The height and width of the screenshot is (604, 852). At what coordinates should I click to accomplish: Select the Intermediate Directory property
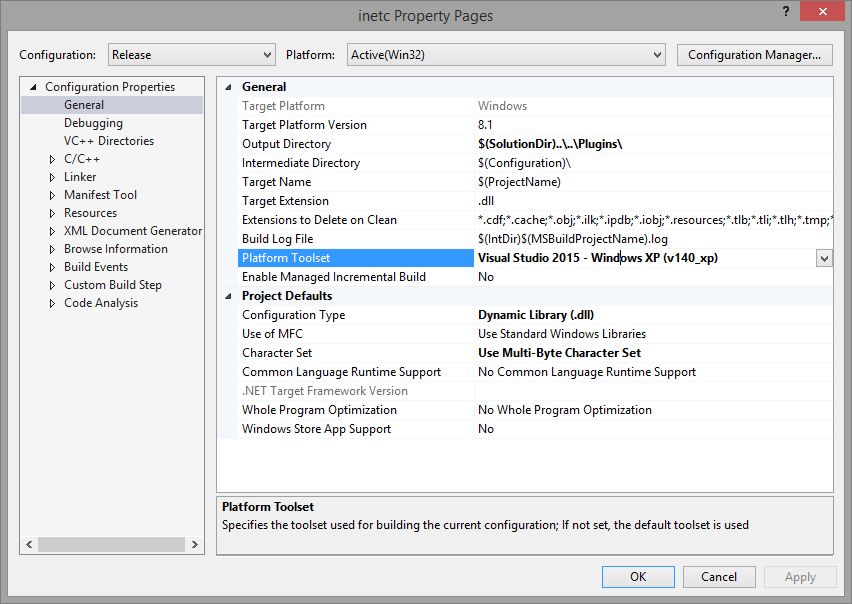point(300,163)
